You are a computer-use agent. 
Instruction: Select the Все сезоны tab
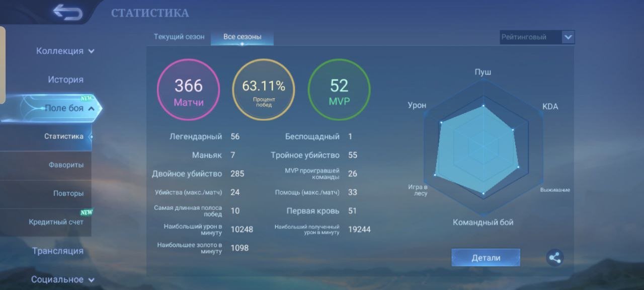pyautogui.click(x=242, y=37)
